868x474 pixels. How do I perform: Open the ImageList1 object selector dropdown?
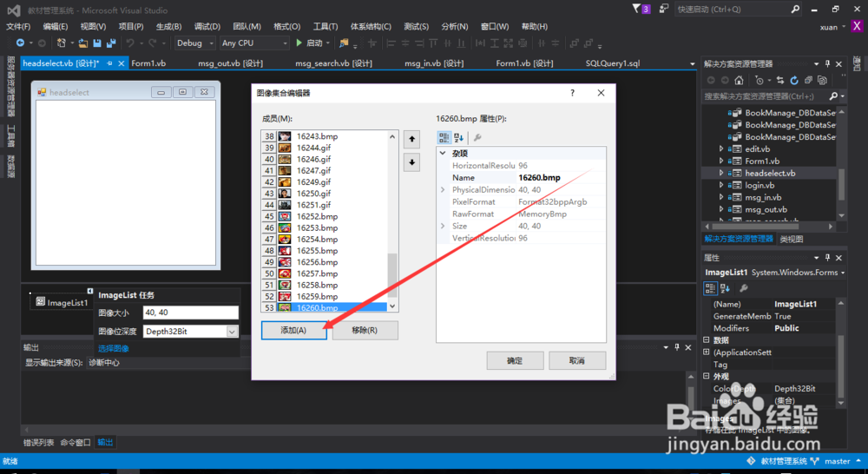(x=843, y=273)
